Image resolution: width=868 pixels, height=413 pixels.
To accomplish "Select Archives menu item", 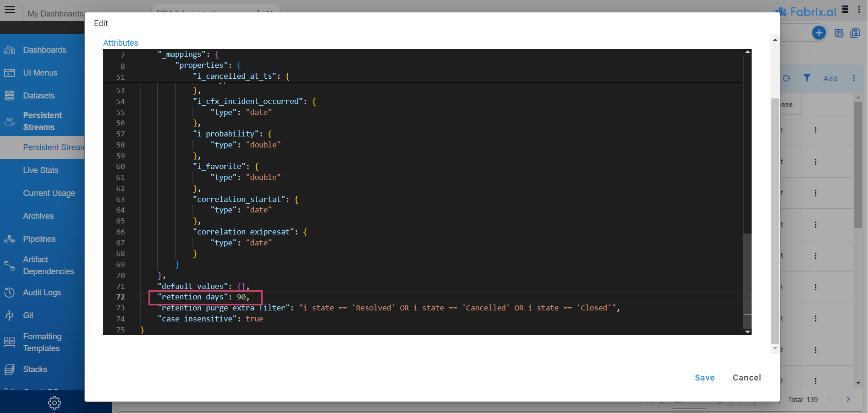I will tap(38, 216).
